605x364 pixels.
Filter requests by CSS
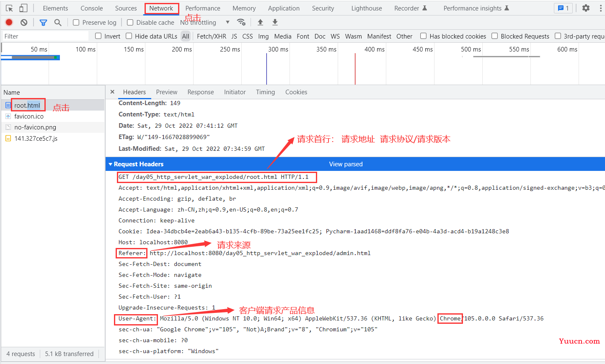(x=248, y=36)
